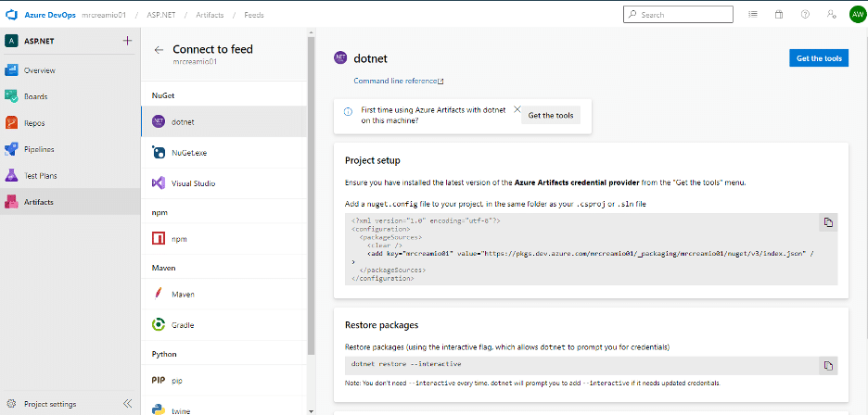Open Project settings

pos(50,404)
